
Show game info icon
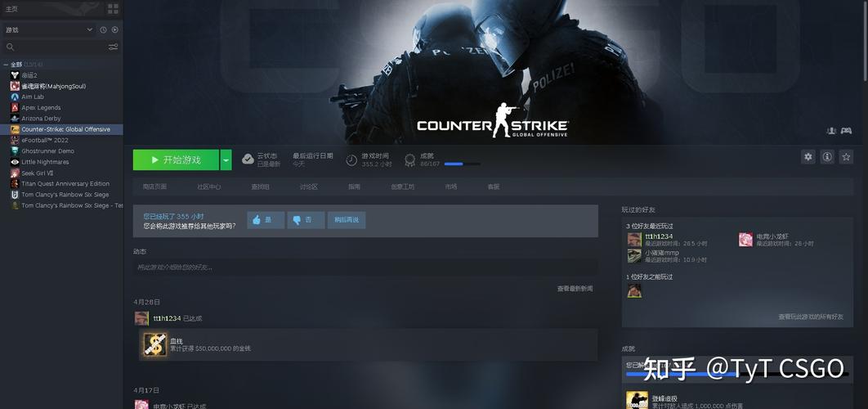point(827,157)
